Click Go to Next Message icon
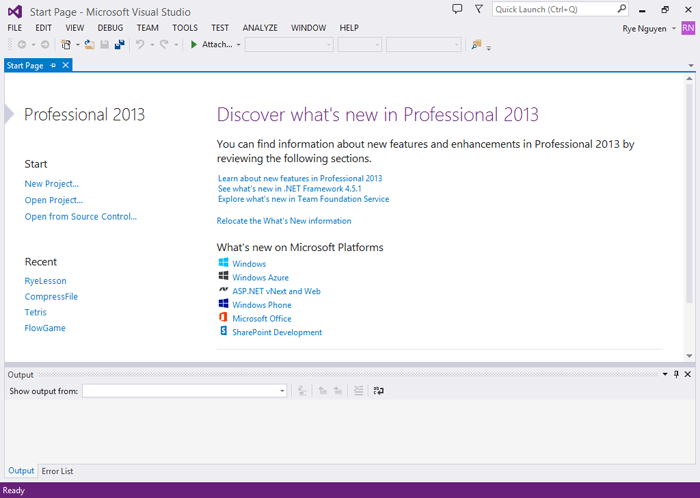The image size is (700, 498). [338, 391]
